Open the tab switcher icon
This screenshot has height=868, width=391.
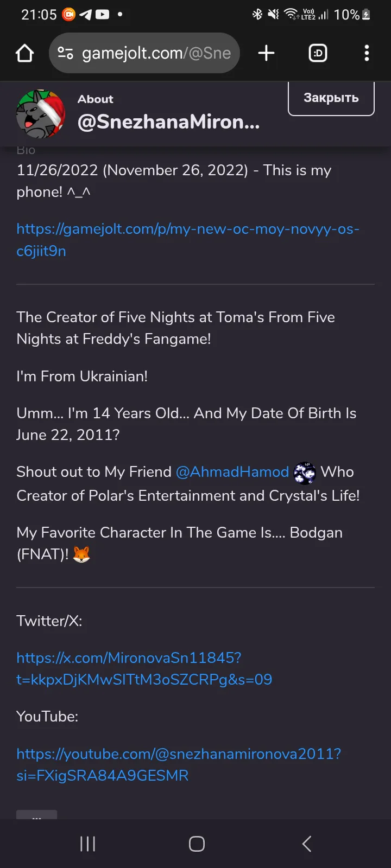tap(318, 53)
